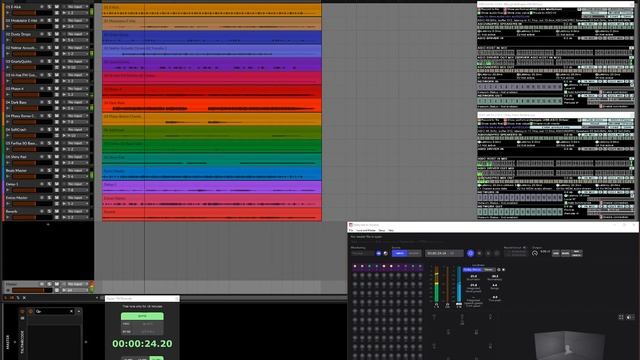Mute the Phase-4 track

coord(57,89)
